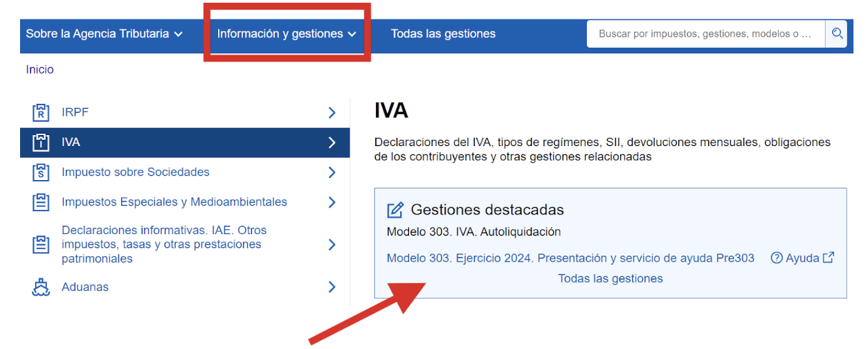Click the Gestiones destacadas edit icon

tap(395, 210)
